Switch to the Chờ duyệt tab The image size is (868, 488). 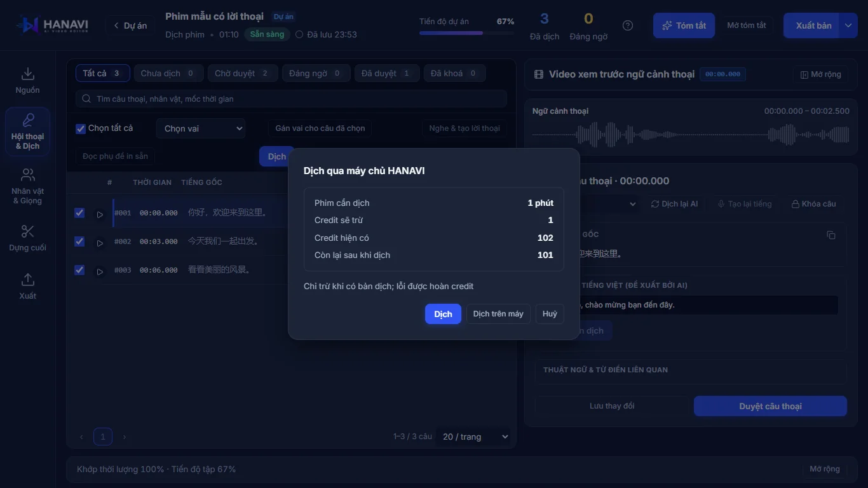click(242, 73)
